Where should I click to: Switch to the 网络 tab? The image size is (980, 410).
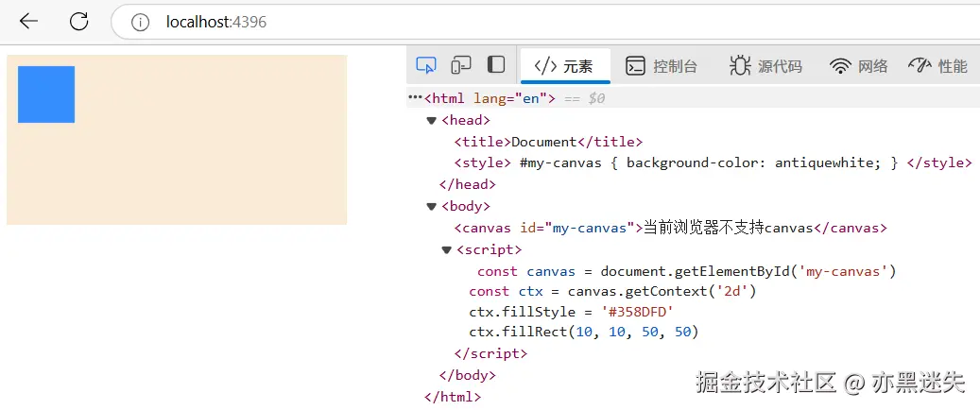coord(859,65)
